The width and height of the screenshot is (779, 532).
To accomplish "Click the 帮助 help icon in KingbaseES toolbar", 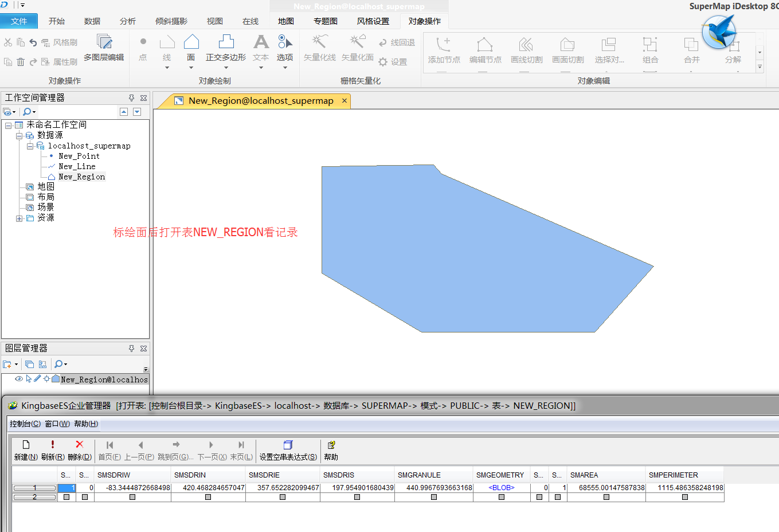I will click(x=331, y=445).
